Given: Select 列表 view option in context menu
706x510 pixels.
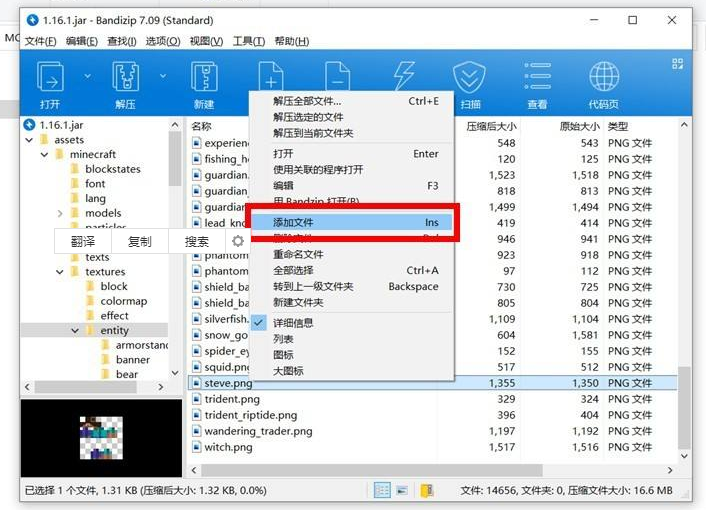Looking at the screenshot, I should click(352, 339).
